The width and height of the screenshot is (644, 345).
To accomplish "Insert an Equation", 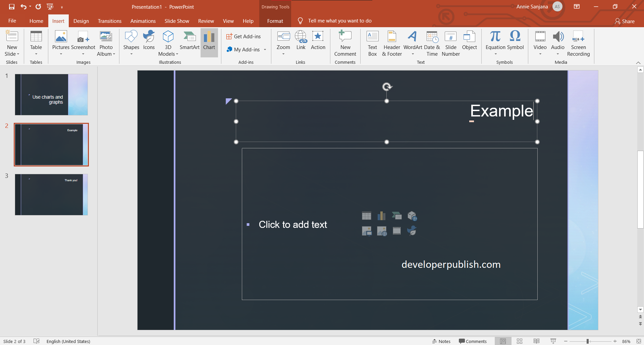I will point(495,40).
